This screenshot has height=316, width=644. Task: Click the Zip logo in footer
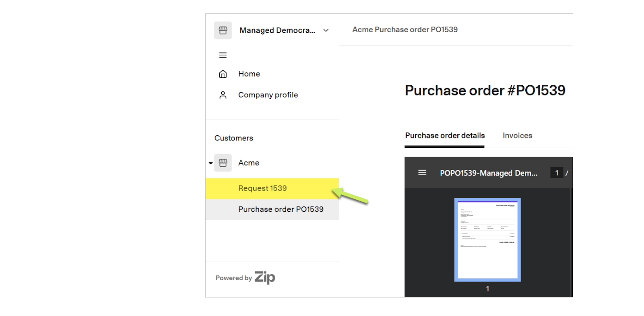coord(265,277)
